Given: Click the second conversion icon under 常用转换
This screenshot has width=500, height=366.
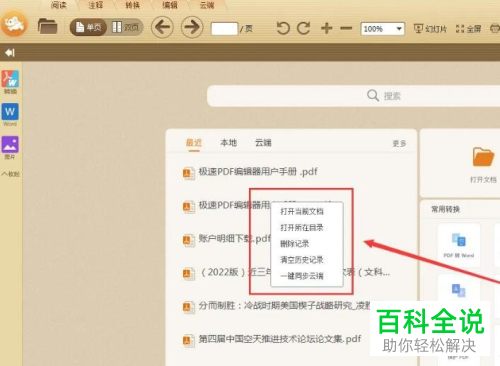Looking at the screenshot, I should click(459, 291).
